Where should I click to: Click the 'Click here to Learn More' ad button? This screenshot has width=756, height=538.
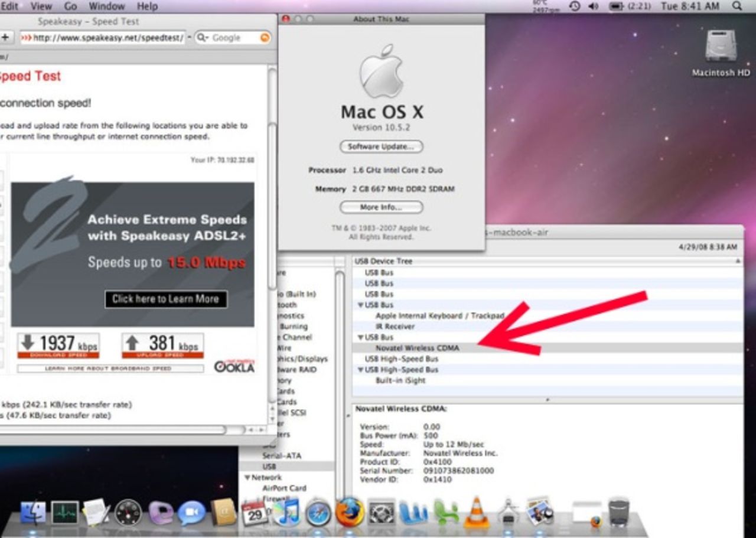(165, 299)
